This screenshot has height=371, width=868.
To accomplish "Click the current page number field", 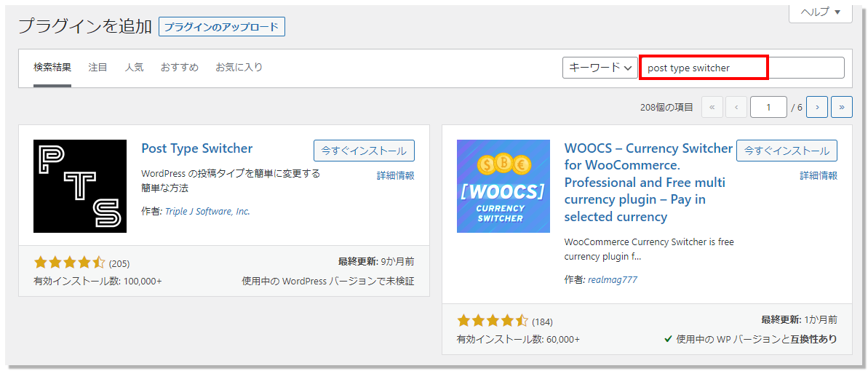I will click(768, 108).
